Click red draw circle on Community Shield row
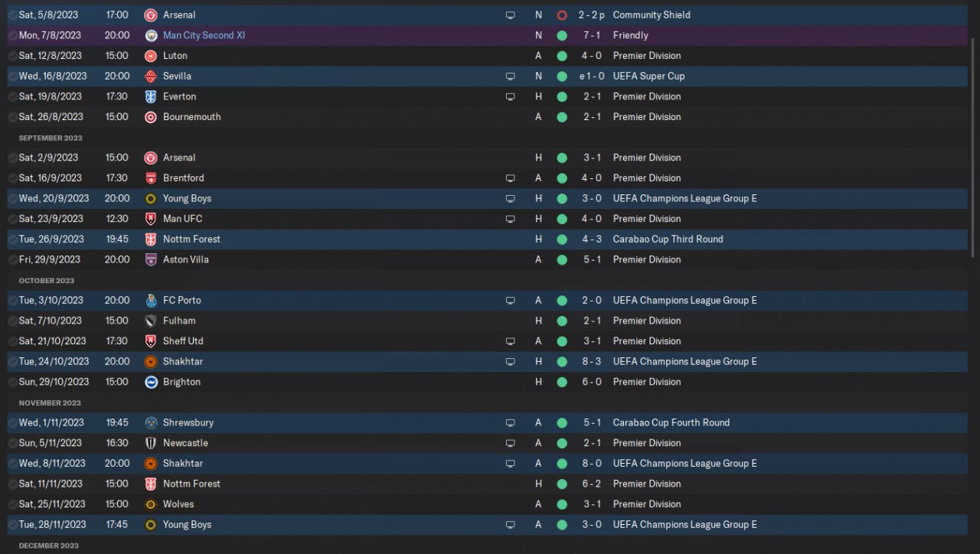The image size is (980, 554). [562, 15]
